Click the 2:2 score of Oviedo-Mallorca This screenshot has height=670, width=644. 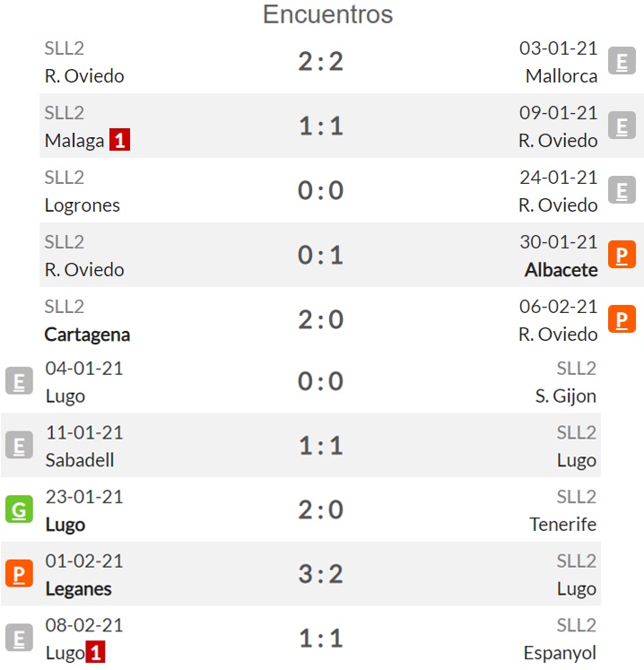(321, 61)
